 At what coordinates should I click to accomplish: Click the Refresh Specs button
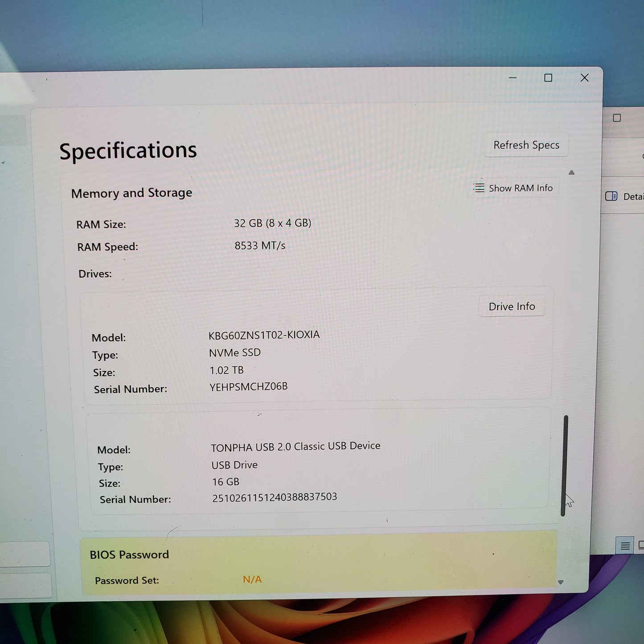pyautogui.click(x=526, y=145)
